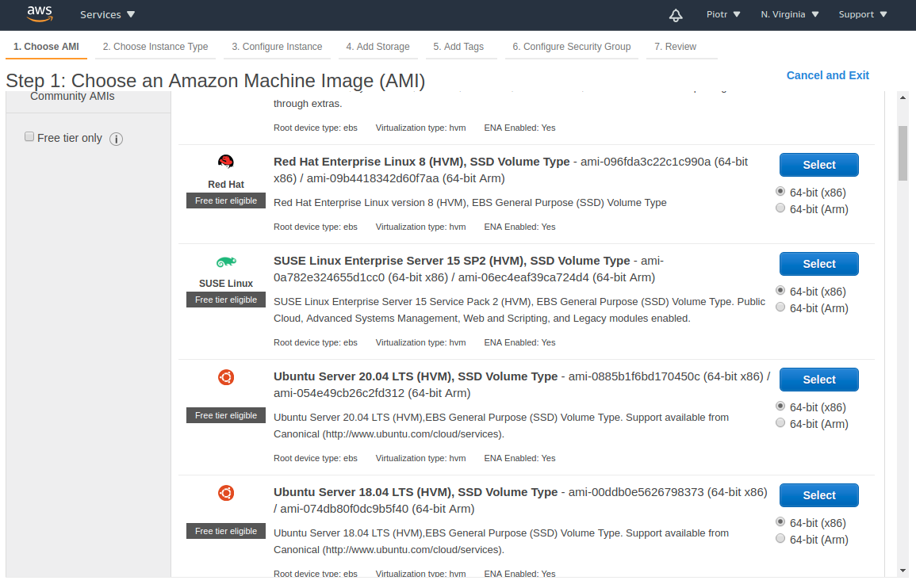Pick 64-bit (x86) for SUSE Linux
This screenshot has height=588, width=916.
(x=780, y=291)
